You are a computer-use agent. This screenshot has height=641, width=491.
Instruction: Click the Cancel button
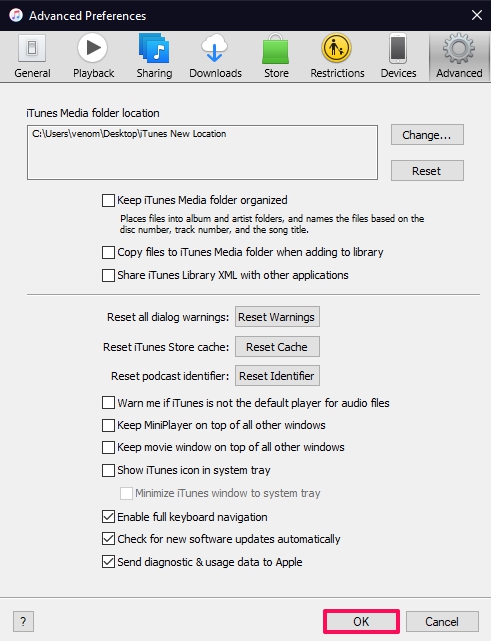click(442, 621)
